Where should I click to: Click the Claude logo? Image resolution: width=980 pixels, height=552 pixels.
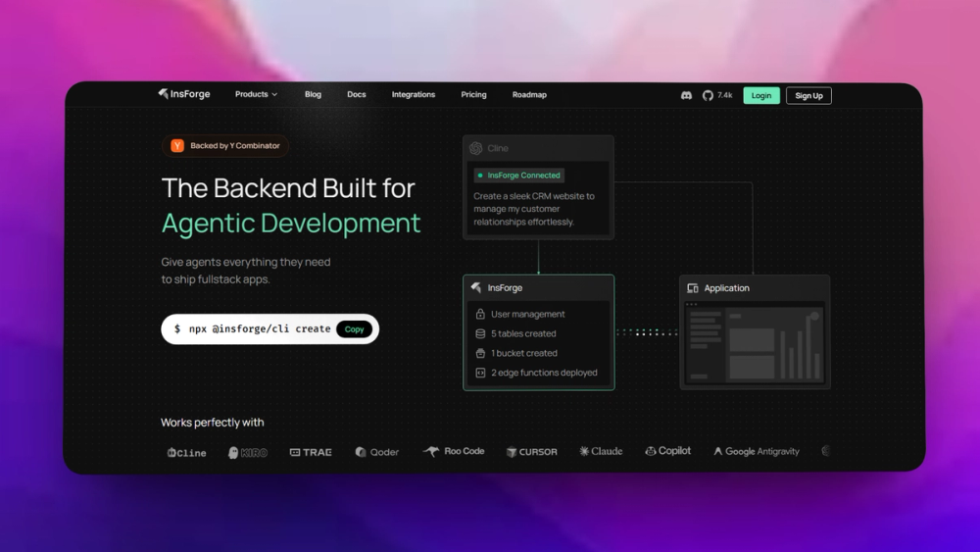click(602, 451)
